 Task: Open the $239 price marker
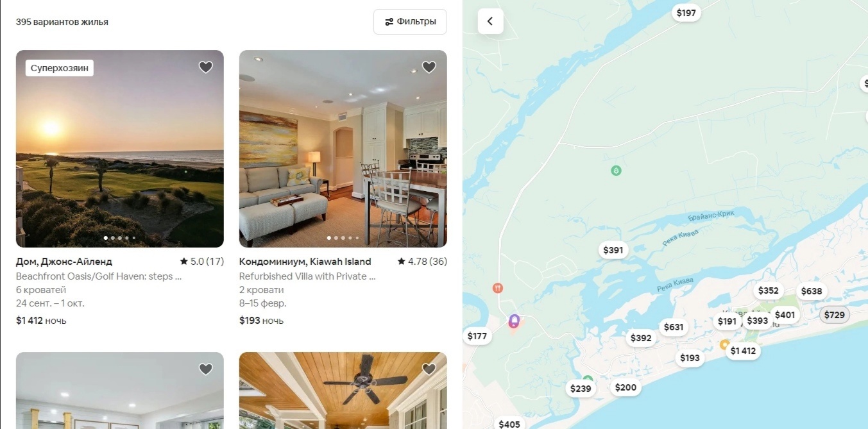(x=581, y=389)
